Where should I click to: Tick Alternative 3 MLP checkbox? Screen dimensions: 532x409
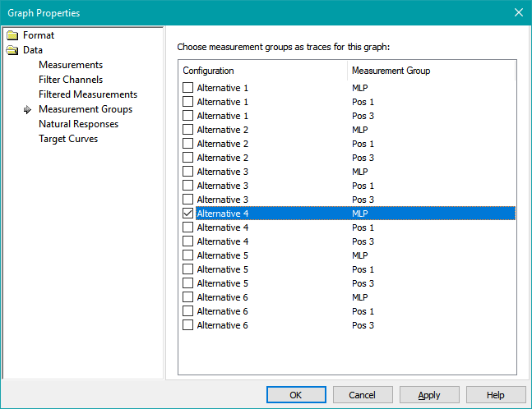pyautogui.click(x=187, y=172)
